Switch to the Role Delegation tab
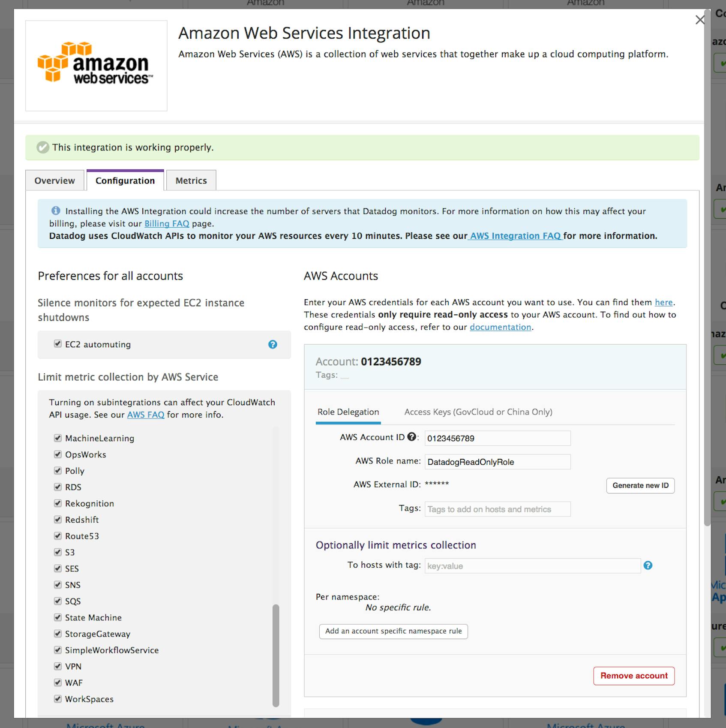The height and width of the screenshot is (728, 726). tap(348, 412)
